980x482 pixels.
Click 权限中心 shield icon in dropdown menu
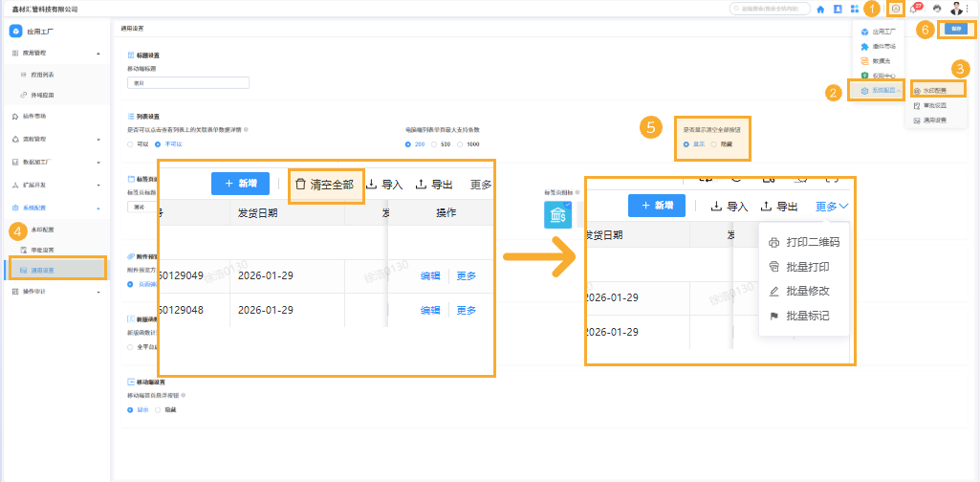click(x=864, y=75)
